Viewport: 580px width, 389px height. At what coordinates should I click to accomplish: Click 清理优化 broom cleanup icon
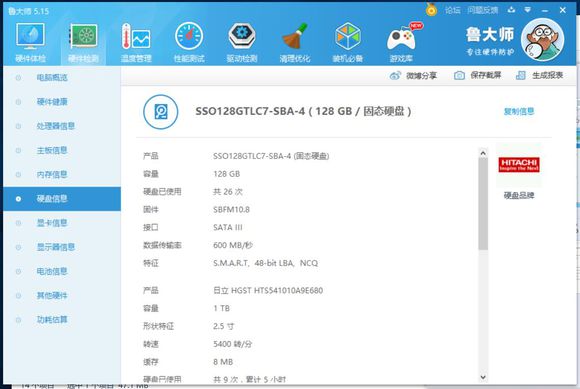coord(295,42)
